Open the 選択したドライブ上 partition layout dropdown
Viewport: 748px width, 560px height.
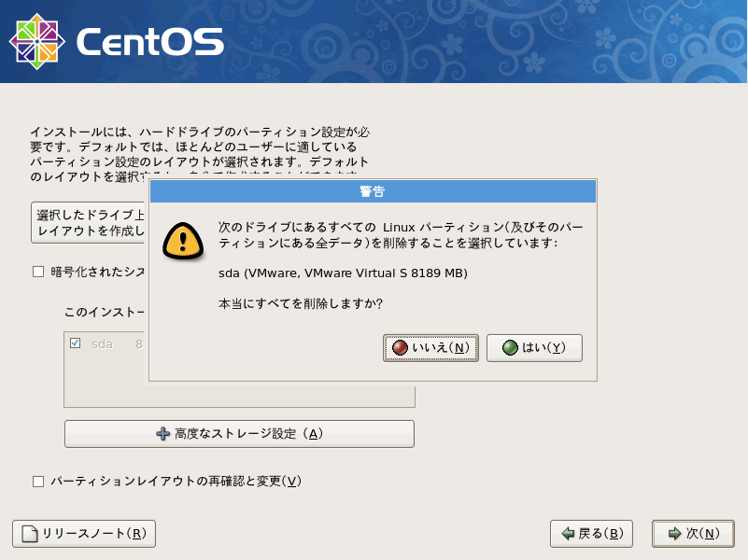[89, 222]
